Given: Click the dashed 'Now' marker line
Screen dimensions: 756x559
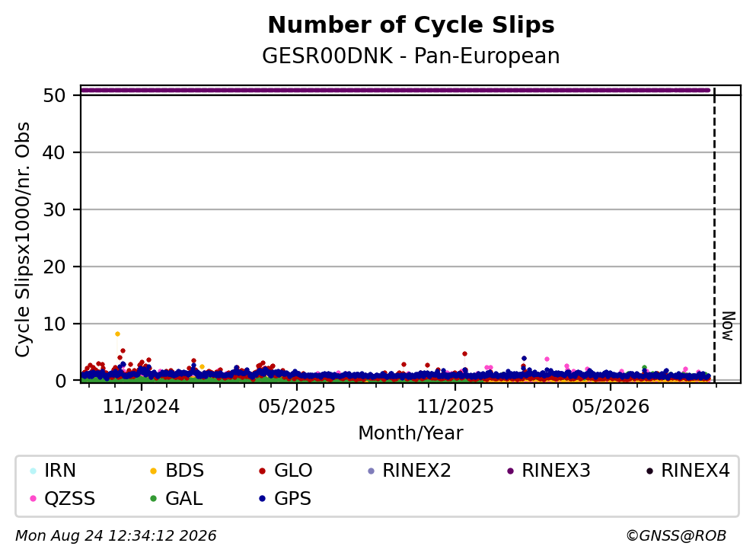Looking at the screenshot, I should (714, 235).
